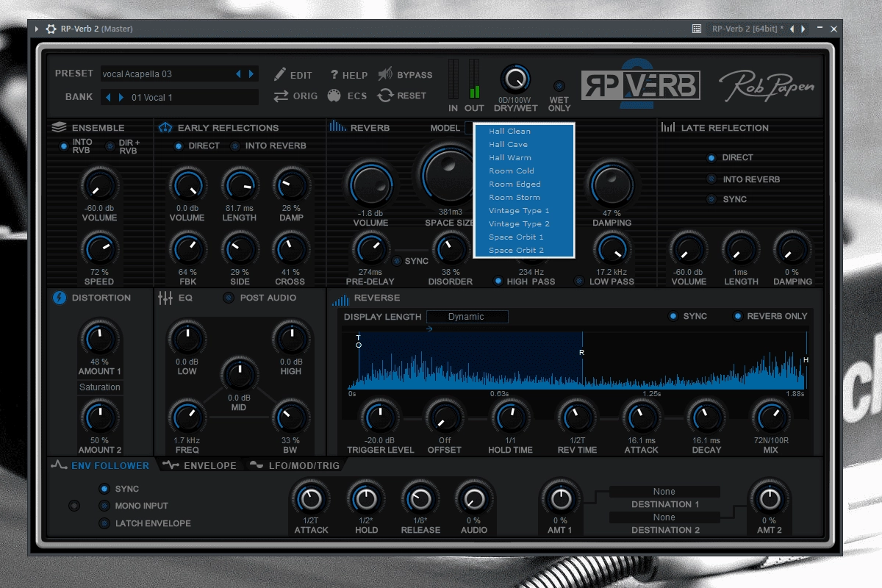
Task: Click the reverb SPACE SIZE knob
Action: (449, 173)
